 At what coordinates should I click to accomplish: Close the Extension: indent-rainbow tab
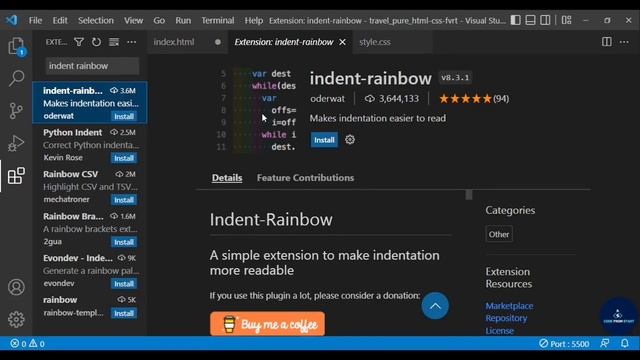point(342,42)
